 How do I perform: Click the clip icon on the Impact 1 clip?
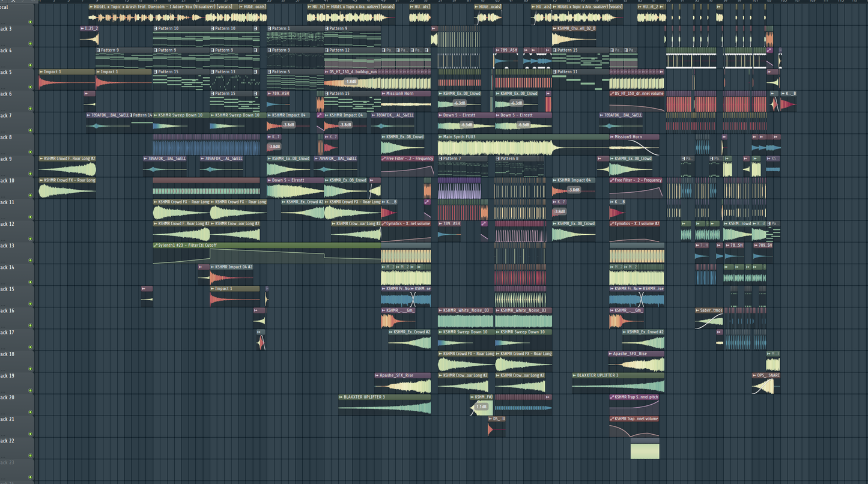40,71
